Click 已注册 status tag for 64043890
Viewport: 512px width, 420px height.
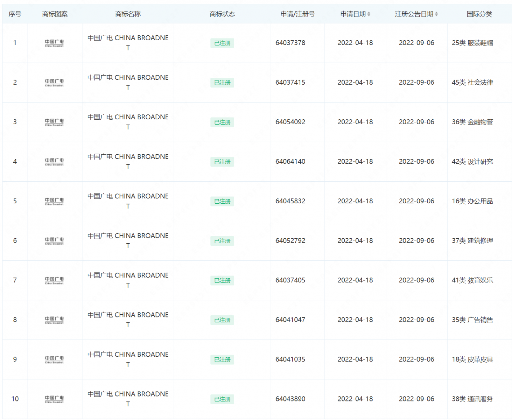(222, 399)
